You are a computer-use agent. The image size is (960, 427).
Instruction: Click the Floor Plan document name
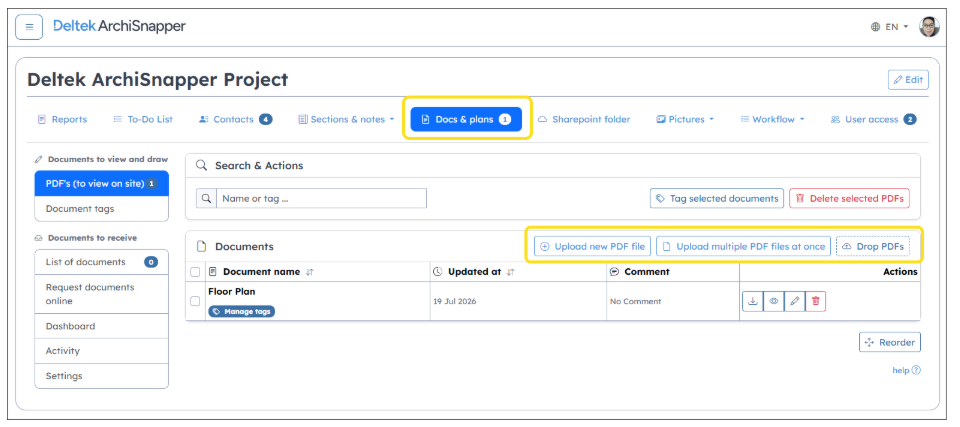click(231, 292)
